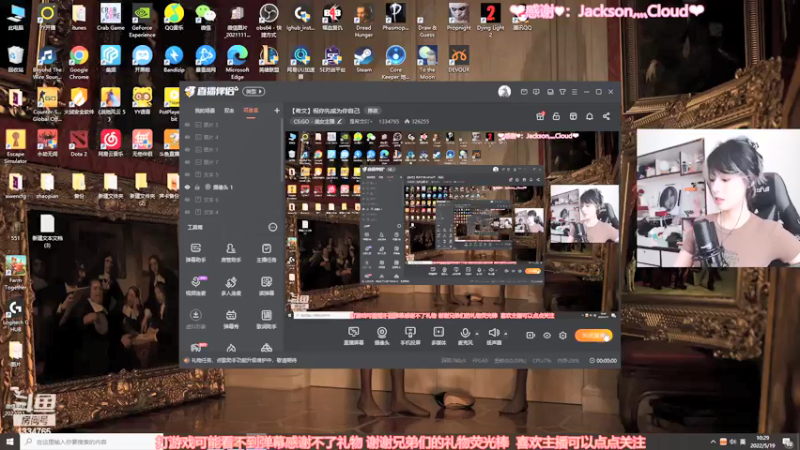800x450 pixels.
Task: Open the settings gear in bottom bar
Action: coord(563,335)
